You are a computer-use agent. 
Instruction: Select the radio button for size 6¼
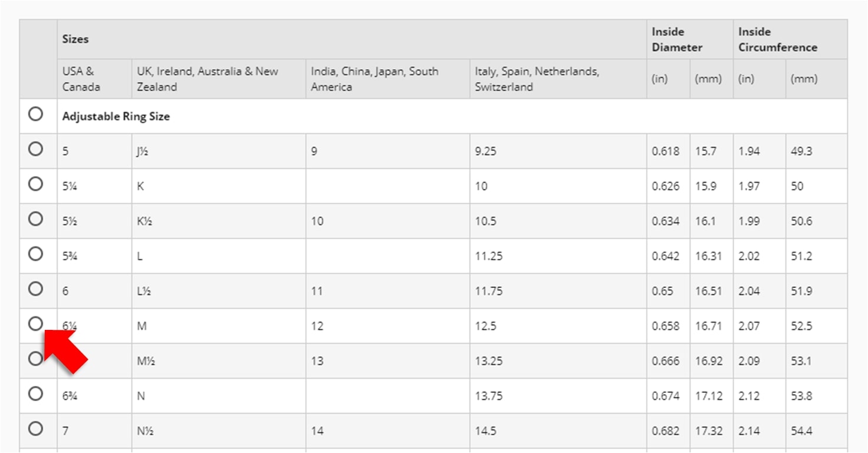(35, 323)
